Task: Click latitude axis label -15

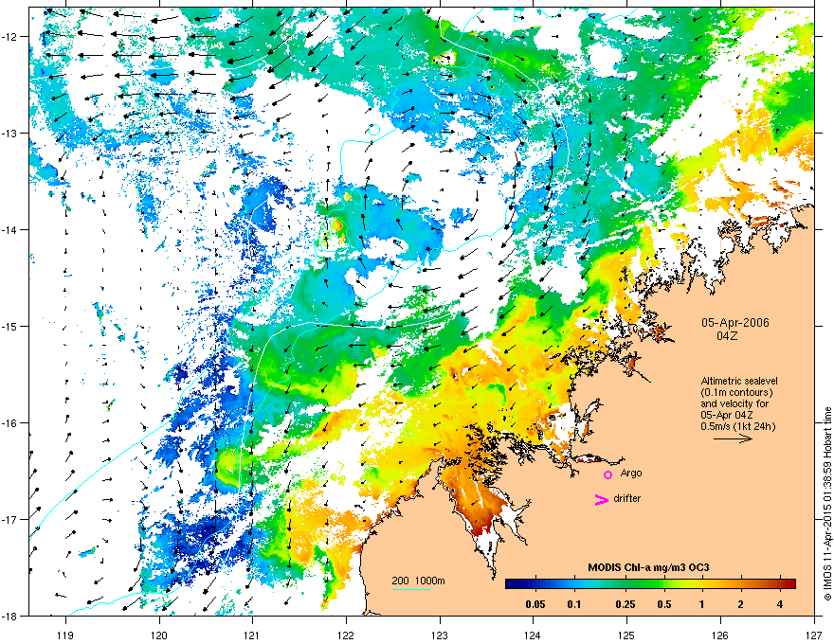Action: (x=10, y=326)
